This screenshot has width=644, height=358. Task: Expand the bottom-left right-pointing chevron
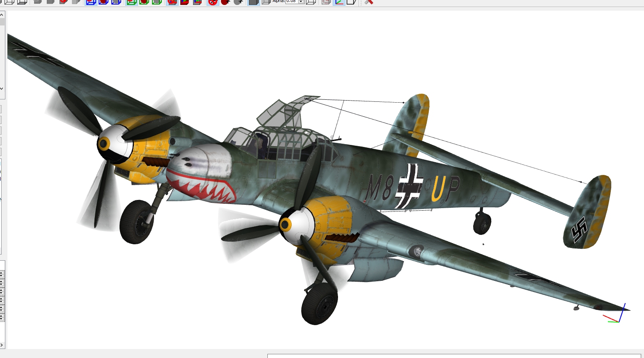[x=2, y=345]
